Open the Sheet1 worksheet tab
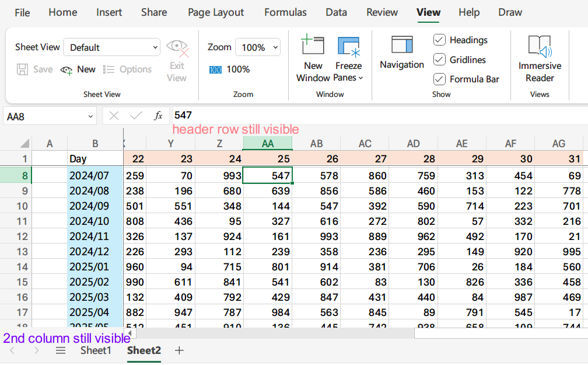Screen dimensions: 588x365 pos(95,350)
